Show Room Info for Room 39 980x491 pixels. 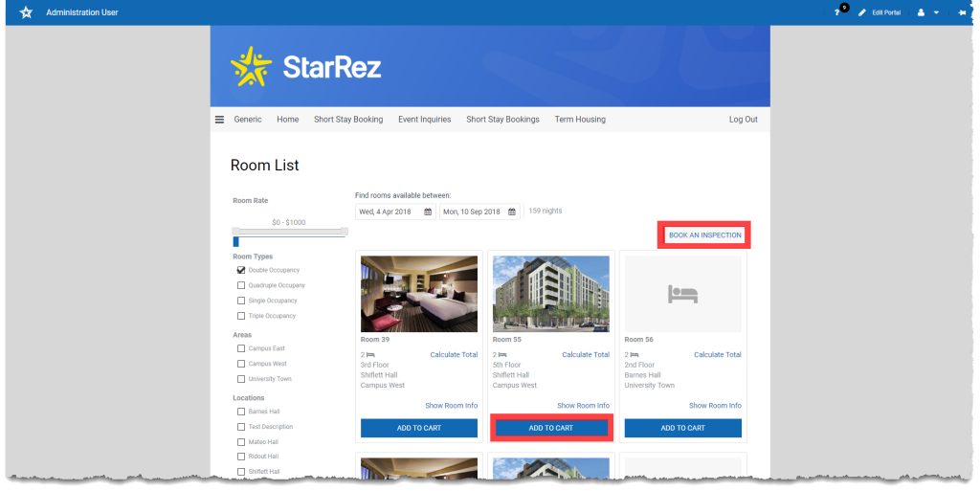[x=451, y=406]
